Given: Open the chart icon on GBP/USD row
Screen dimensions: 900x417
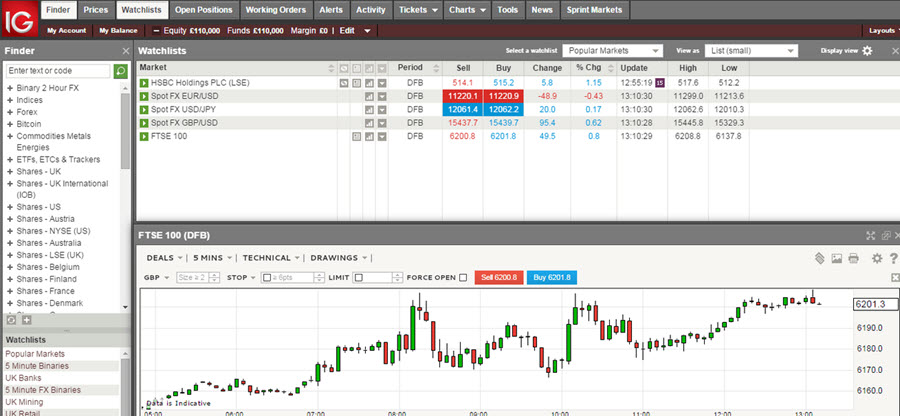Looking at the screenshot, I should (369, 123).
